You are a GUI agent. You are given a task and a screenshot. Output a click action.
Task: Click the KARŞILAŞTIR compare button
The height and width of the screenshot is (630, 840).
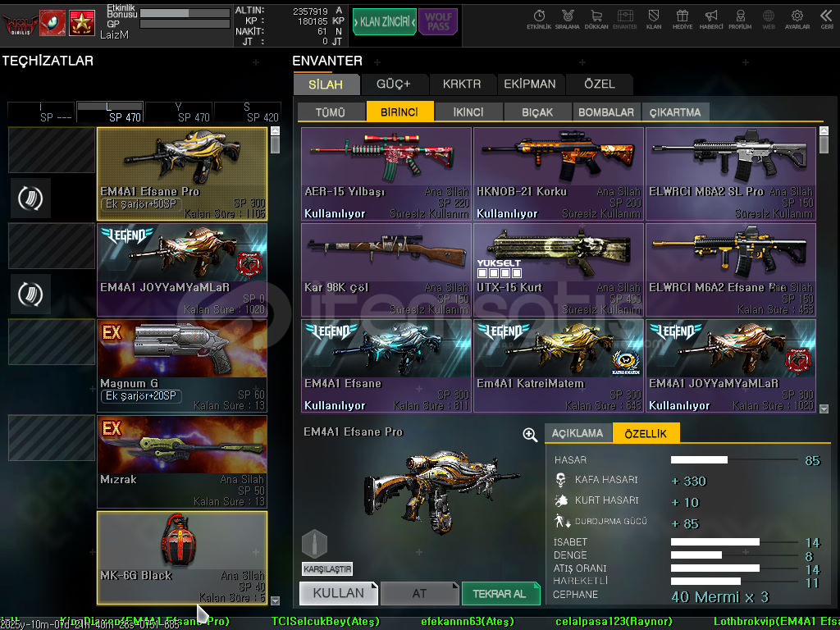click(x=327, y=569)
